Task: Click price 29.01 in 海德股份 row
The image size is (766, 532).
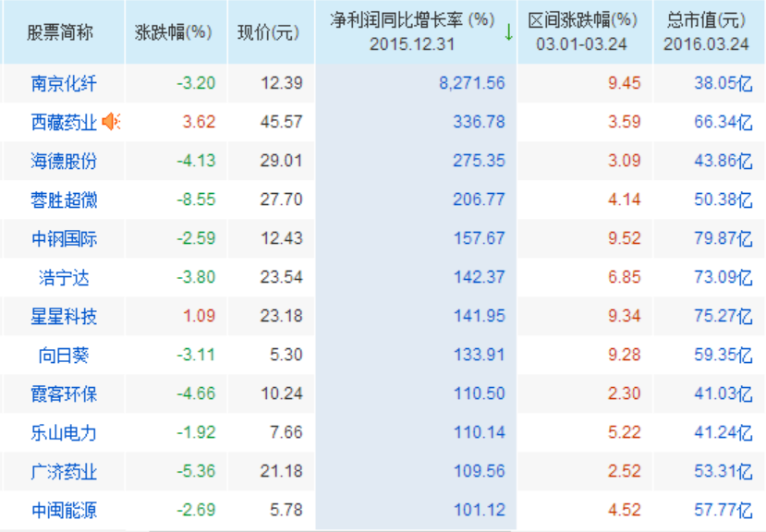Action: point(282,161)
